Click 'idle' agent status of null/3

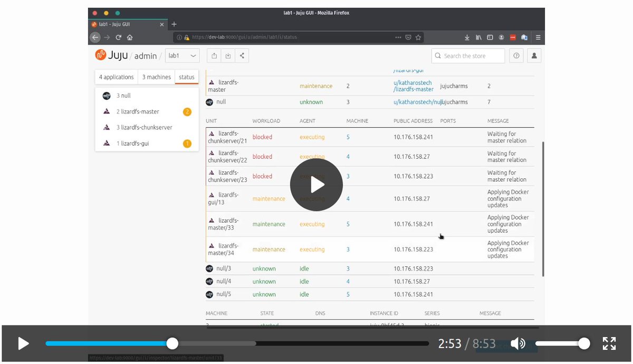304,269
